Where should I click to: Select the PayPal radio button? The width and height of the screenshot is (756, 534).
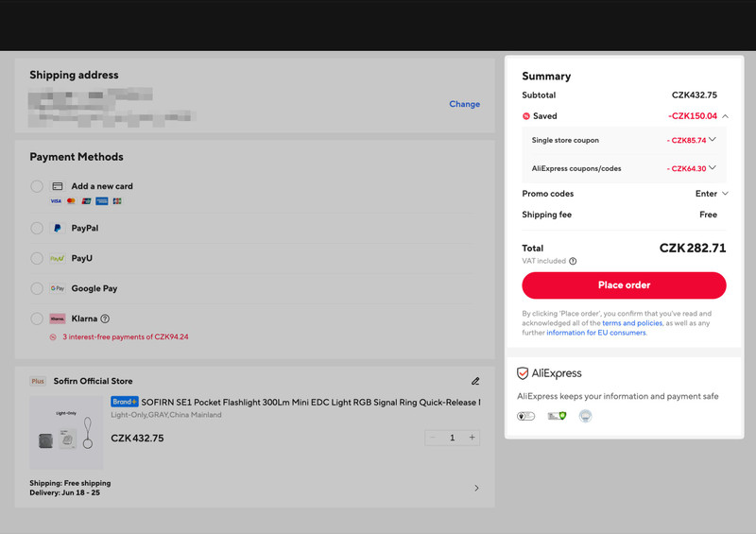pos(37,228)
